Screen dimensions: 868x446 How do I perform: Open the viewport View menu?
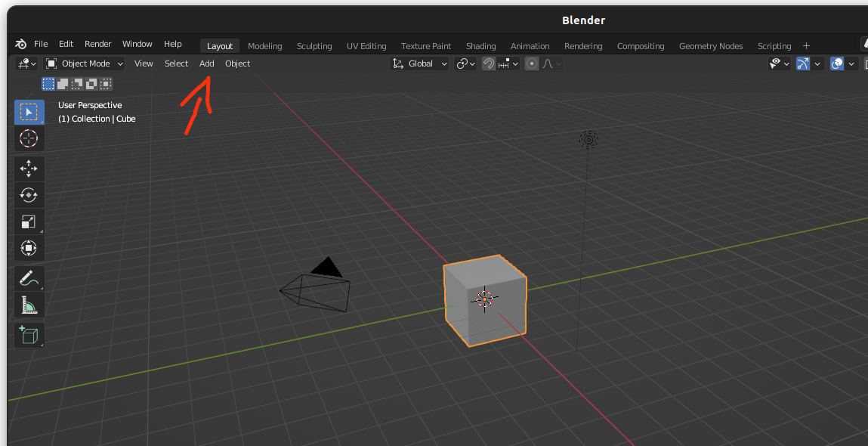tap(144, 63)
